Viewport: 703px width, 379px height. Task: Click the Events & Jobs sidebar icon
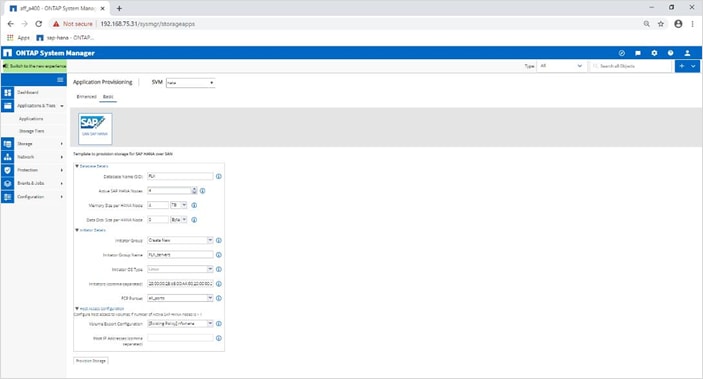[8, 183]
